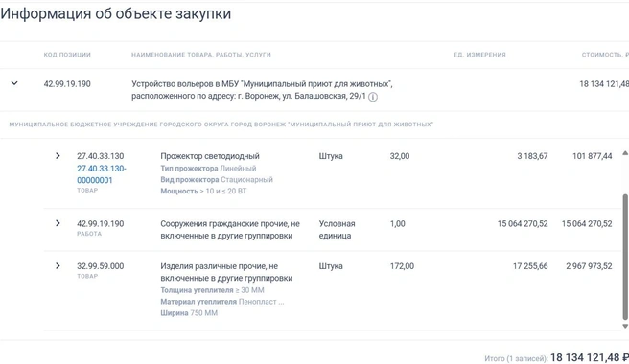Viewport: 629px width, 364px height.
Task: Open catalog link 27.40.33.130-00000001
Action: point(101,174)
